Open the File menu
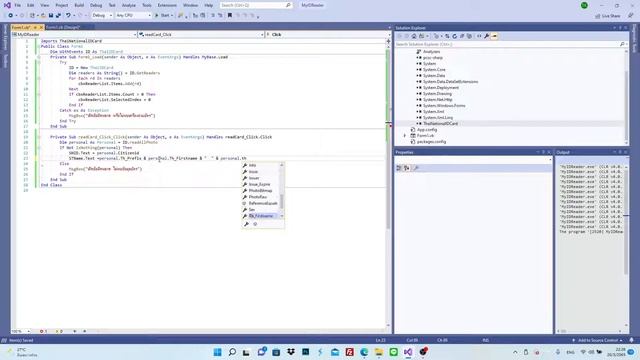The image size is (640, 360). [x=18, y=5]
